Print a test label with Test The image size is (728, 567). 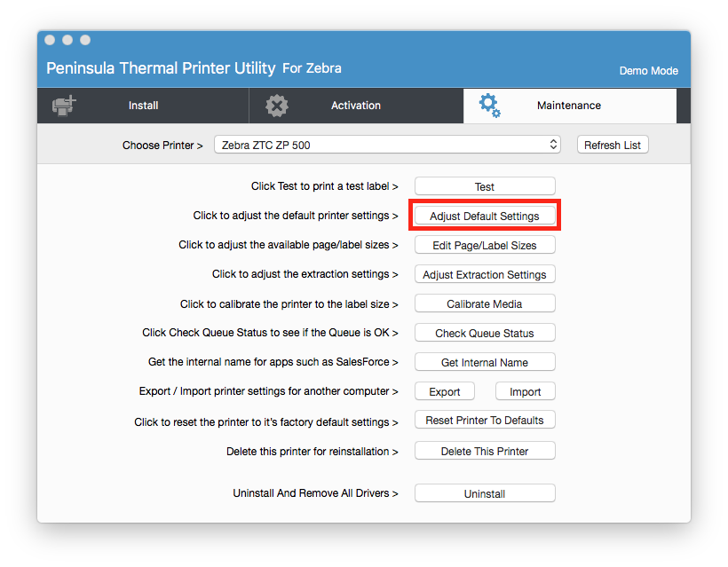click(x=485, y=186)
